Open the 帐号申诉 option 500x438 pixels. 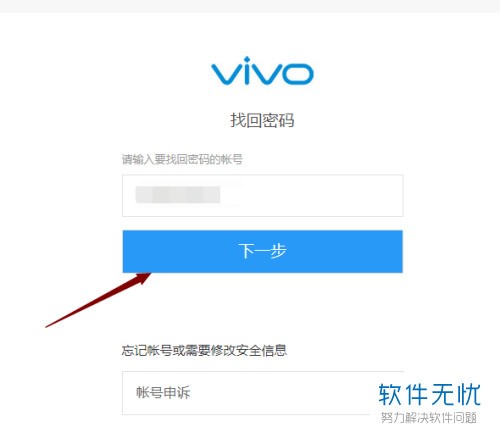click(x=263, y=393)
